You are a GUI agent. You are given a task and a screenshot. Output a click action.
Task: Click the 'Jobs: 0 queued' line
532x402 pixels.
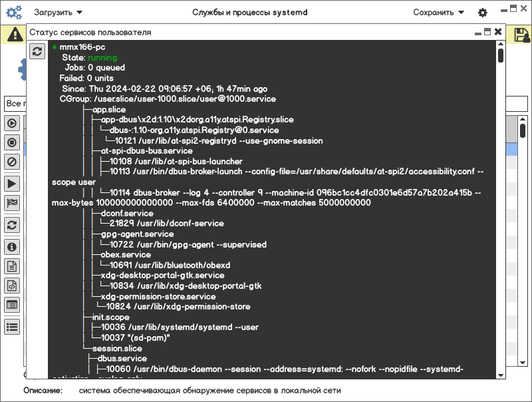click(95, 68)
